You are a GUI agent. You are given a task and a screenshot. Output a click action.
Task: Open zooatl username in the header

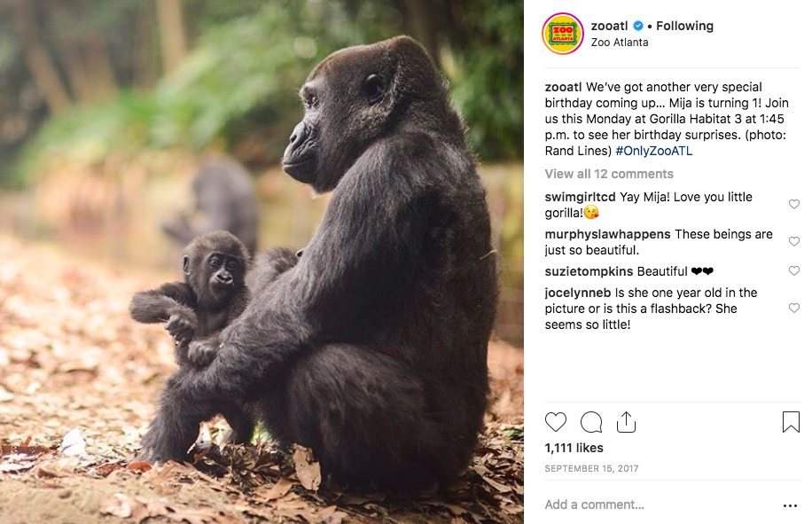coord(610,26)
